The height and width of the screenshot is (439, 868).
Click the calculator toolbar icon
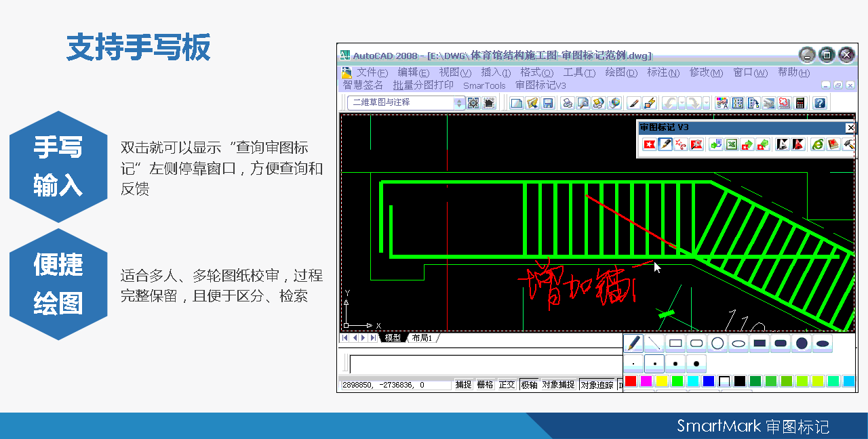coord(800,103)
